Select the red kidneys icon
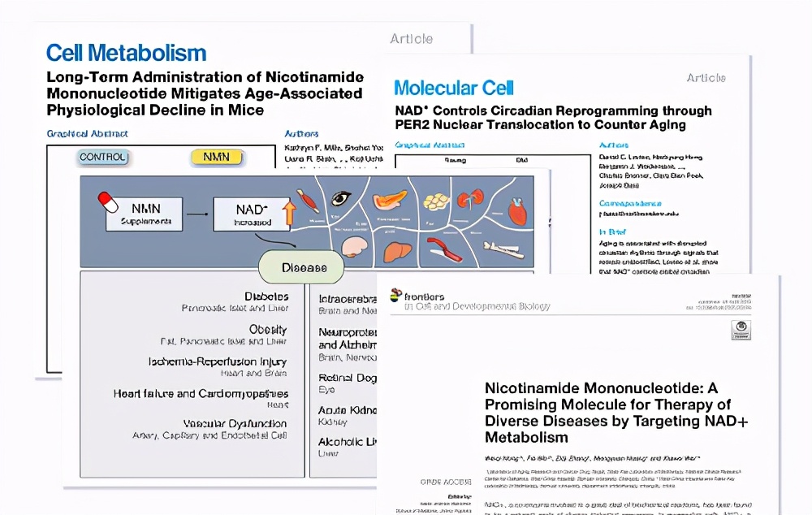Screen dimensions: 812x515 [470, 200]
